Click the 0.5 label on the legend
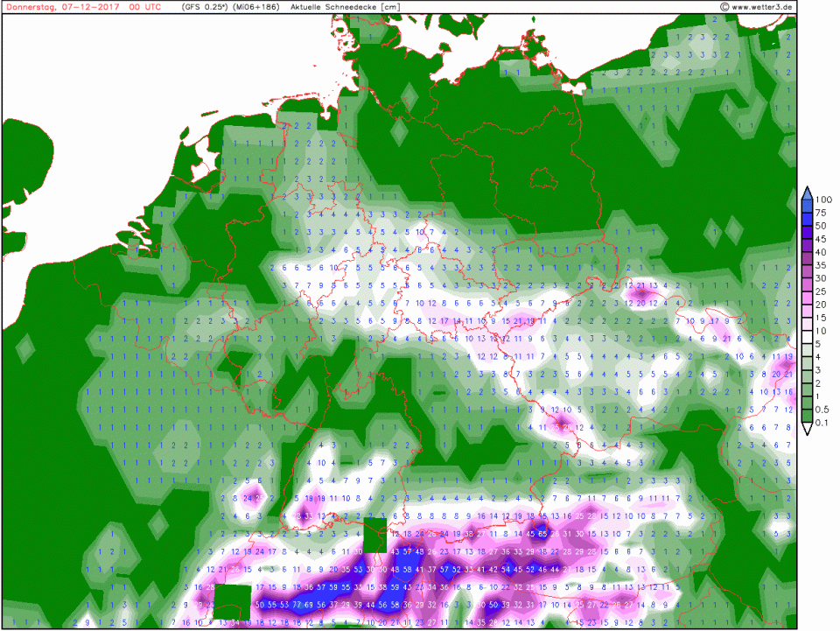This screenshot has height=631, width=840. (822, 410)
